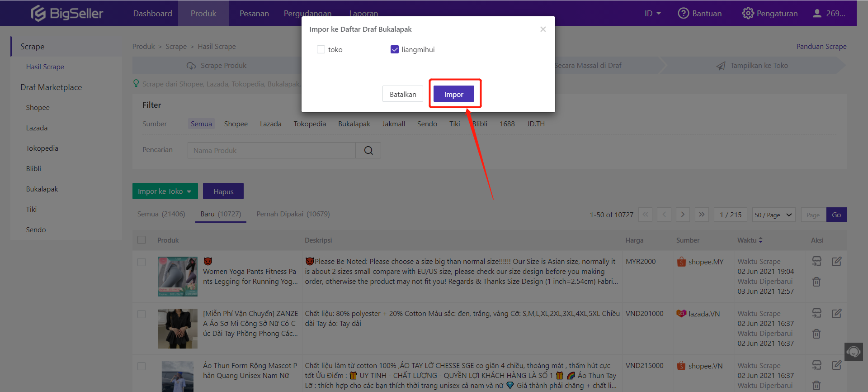The width and height of the screenshot is (868, 392).
Task: Filter source by Tokopedia
Action: [310, 124]
